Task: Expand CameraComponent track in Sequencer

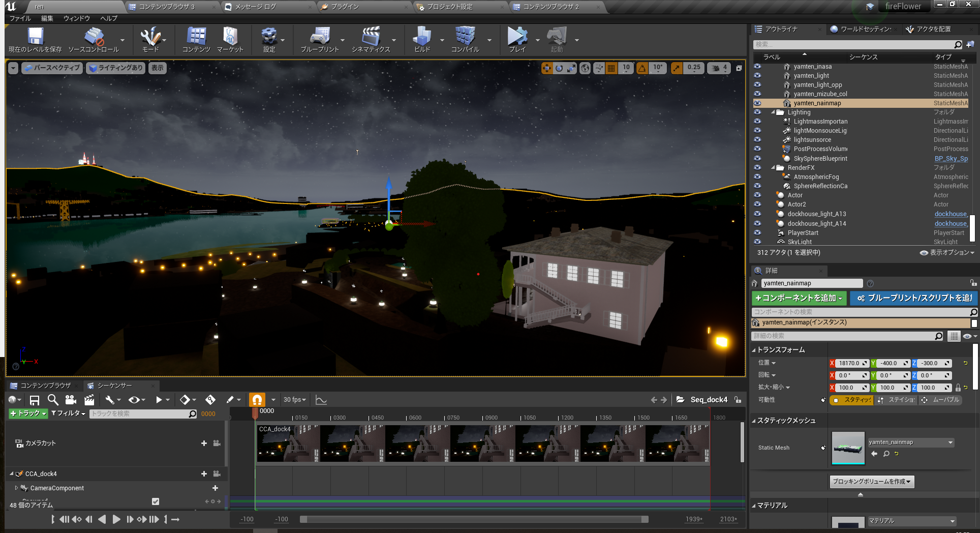Action: point(16,488)
